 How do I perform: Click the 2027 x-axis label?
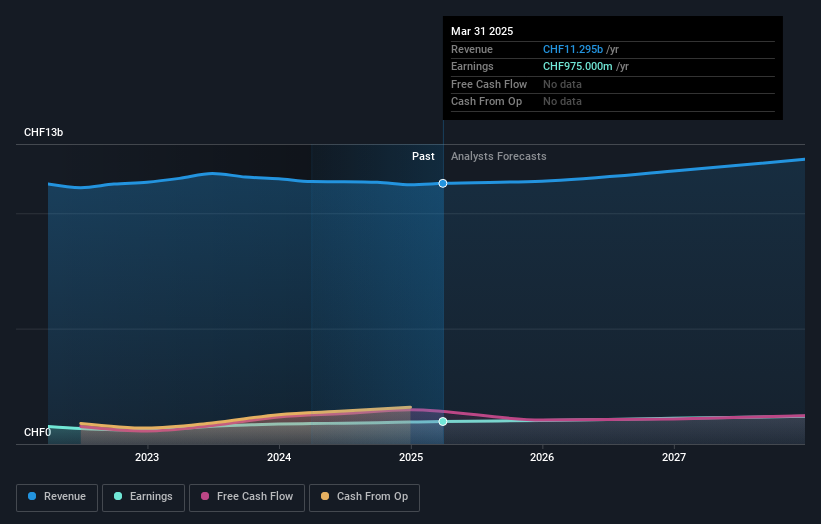click(x=674, y=458)
